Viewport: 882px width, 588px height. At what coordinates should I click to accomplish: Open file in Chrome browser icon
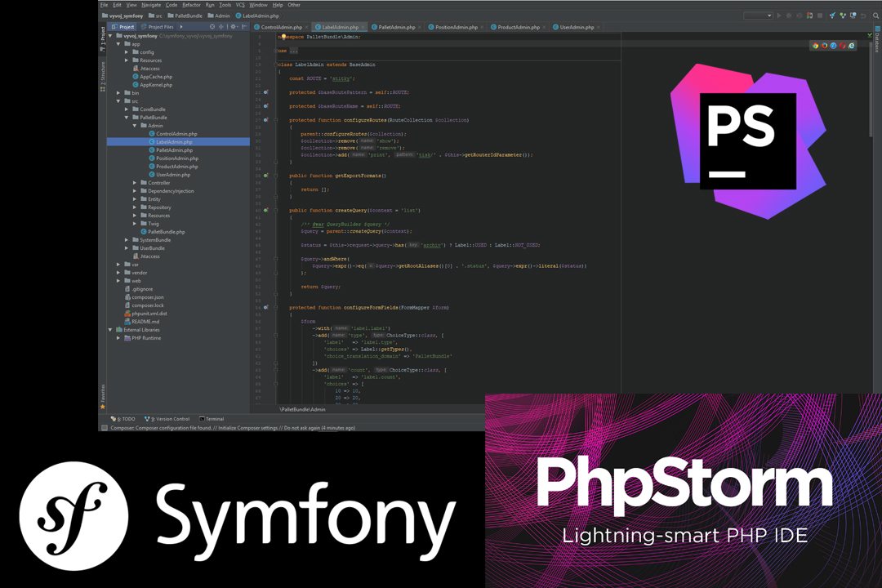816,46
